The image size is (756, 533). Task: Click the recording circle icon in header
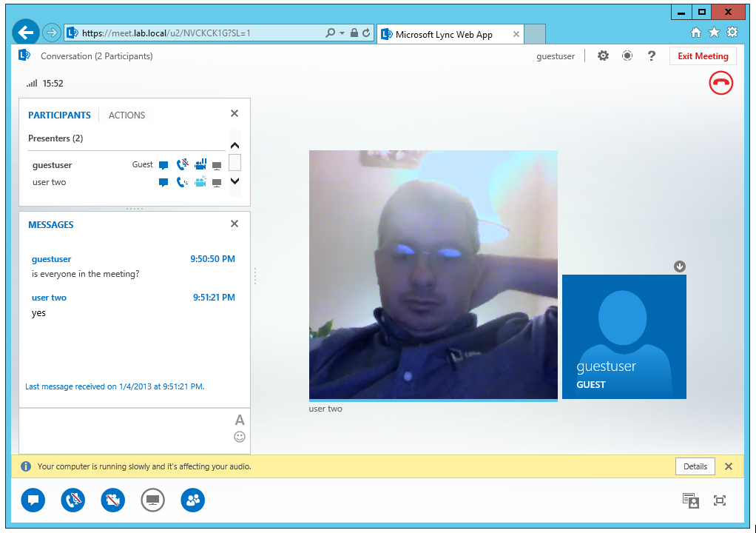pyautogui.click(x=627, y=56)
